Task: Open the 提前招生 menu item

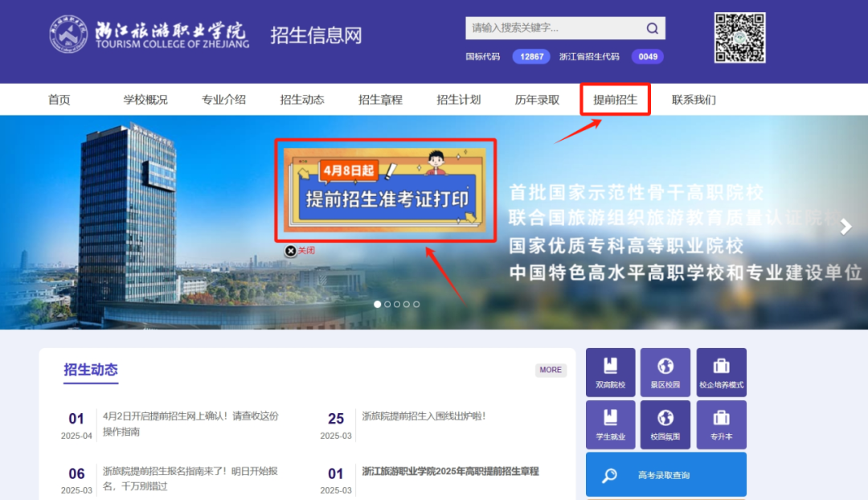Action: click(615, 100)
